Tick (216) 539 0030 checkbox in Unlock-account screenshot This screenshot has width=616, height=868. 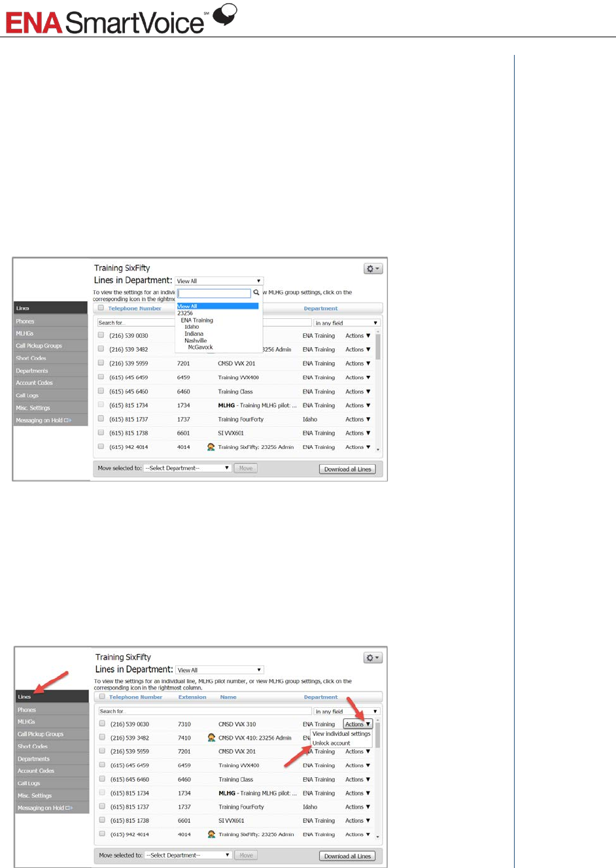[x=102, y=724]
